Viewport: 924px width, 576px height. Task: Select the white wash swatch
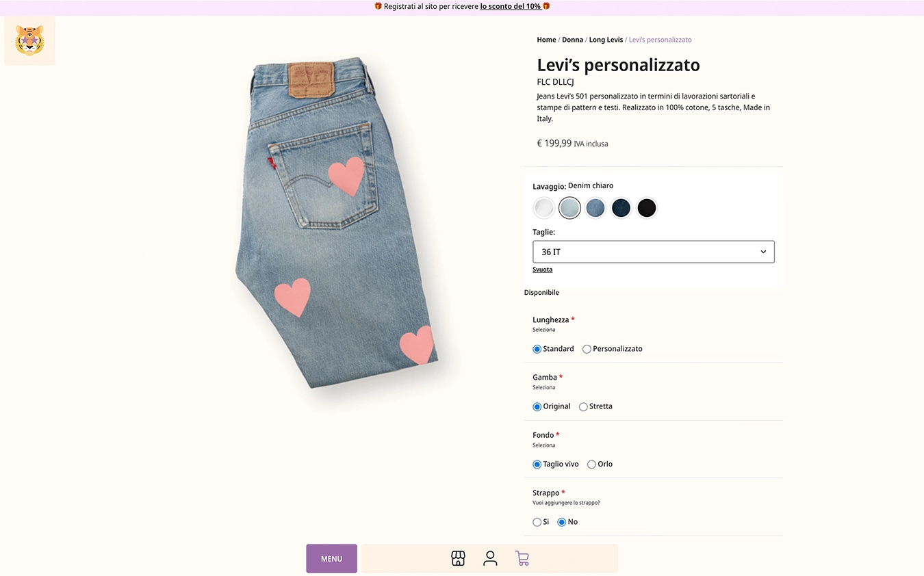[544, 207]
